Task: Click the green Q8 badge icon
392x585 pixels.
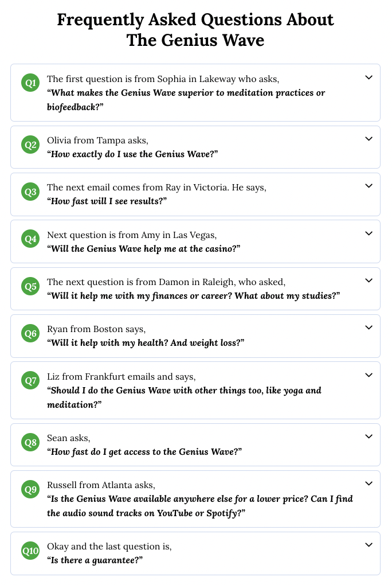Action: [30, 442]
